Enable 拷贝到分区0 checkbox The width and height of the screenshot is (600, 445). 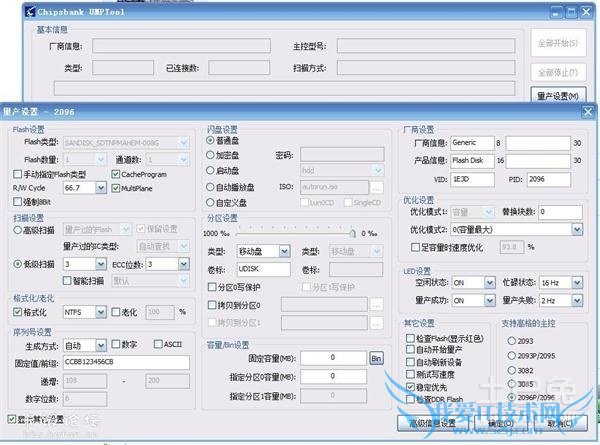pyautogui.click(x=212, y=305)
